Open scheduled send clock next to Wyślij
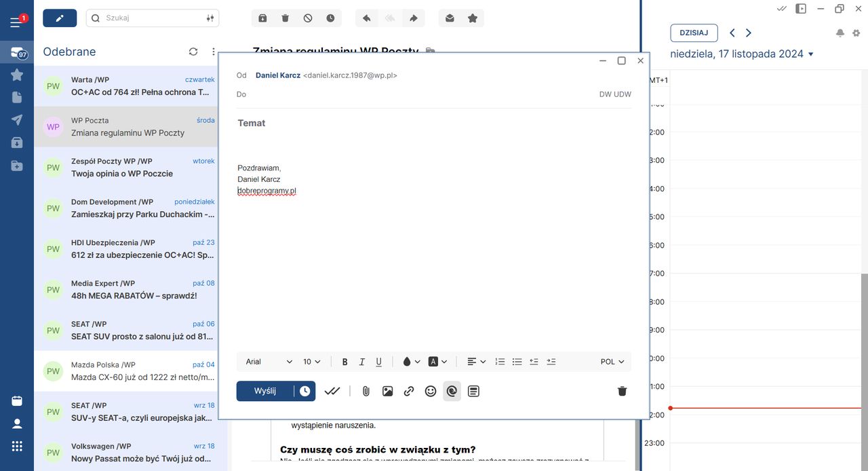 pos(305,391)
